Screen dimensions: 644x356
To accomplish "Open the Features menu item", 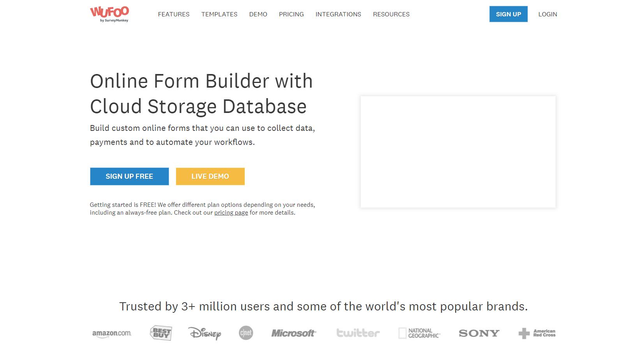I will point(174,14).
